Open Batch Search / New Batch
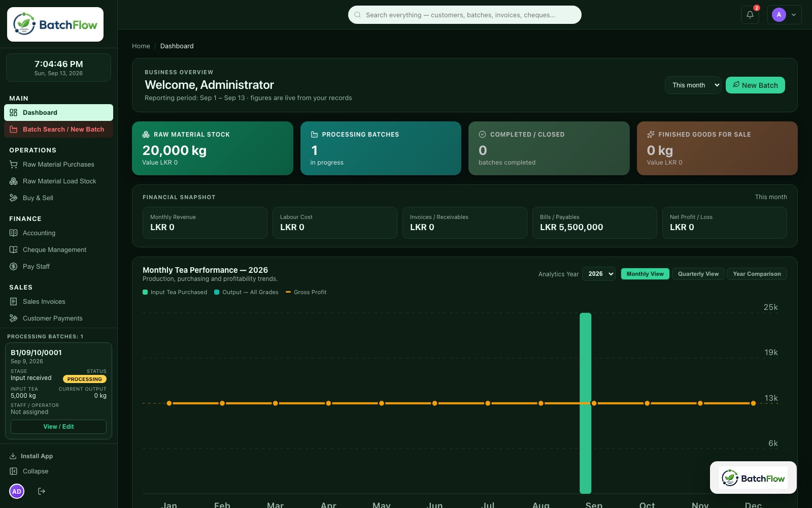Viewport: 812px width, 508px height. pyautogui.click(x=58, y=130)
